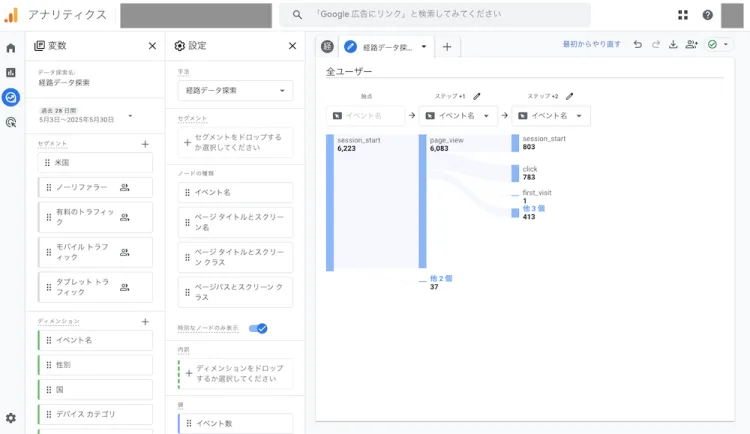Click 最初からやり直す link
Screen dimensions: 750x434
click(591, 45)
